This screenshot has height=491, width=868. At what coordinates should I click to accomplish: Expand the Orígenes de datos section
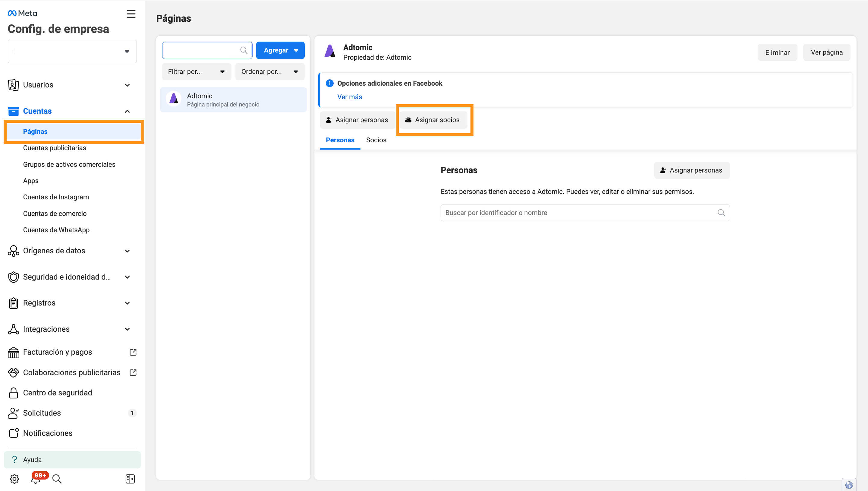pos(127,251)
